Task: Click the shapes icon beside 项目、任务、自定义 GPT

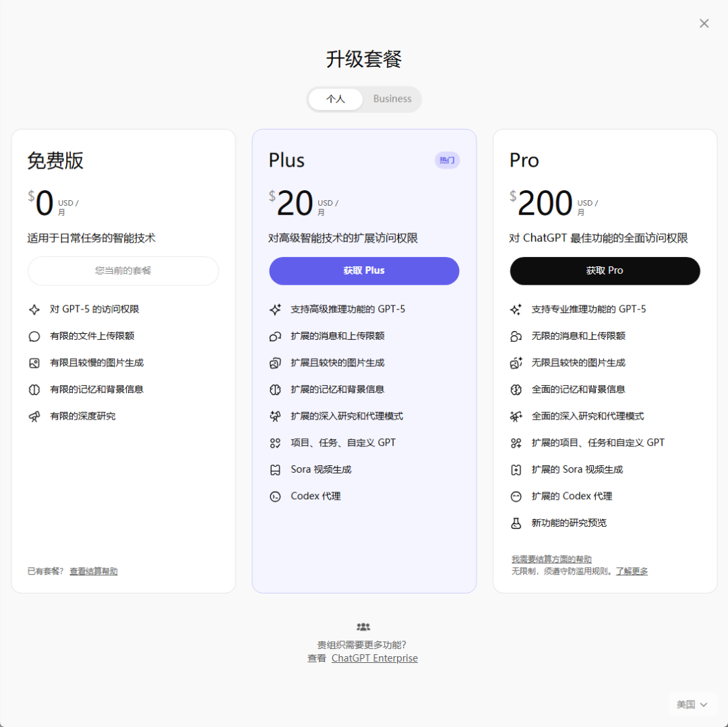Action: 275,443
